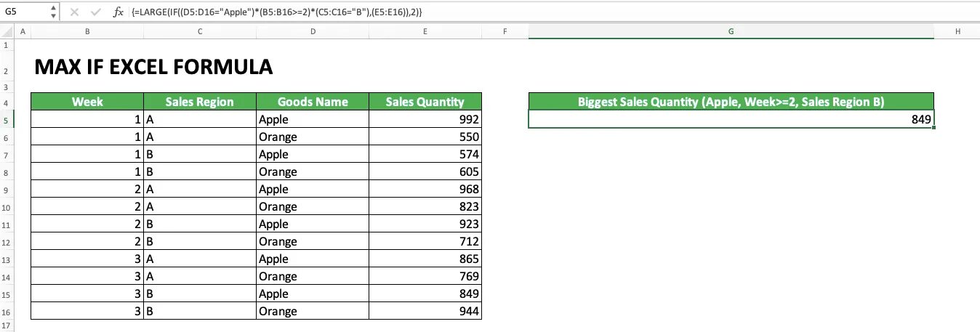Open the Name Box arrow stepper
Screen dimensions: 980x332
(x=54, y=12)
